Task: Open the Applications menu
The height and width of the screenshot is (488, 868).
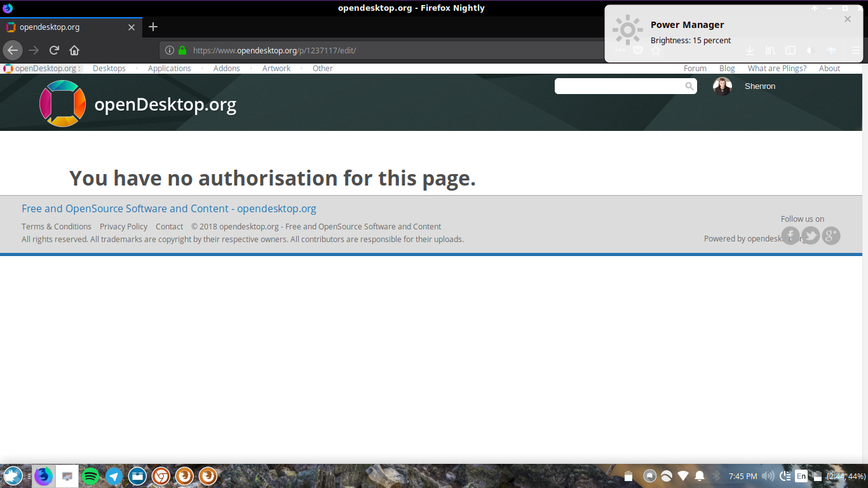Action: (x=170, y=69)
